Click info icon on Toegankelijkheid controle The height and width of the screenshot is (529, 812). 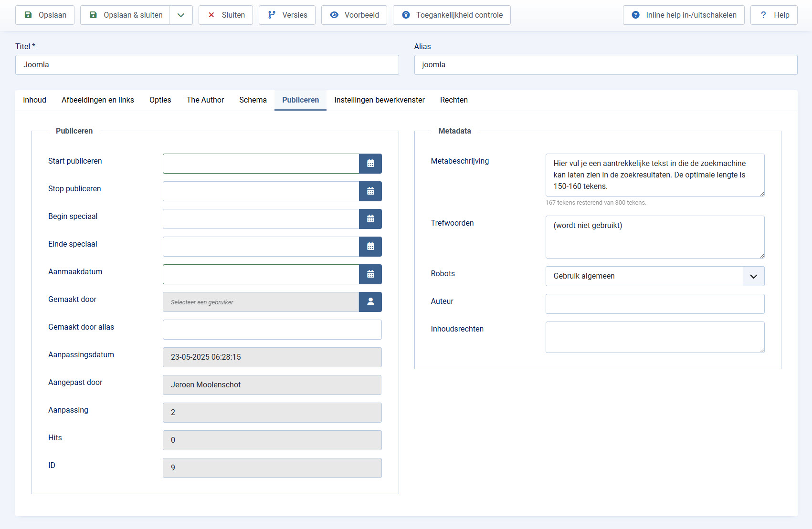(x=406, y=15)
